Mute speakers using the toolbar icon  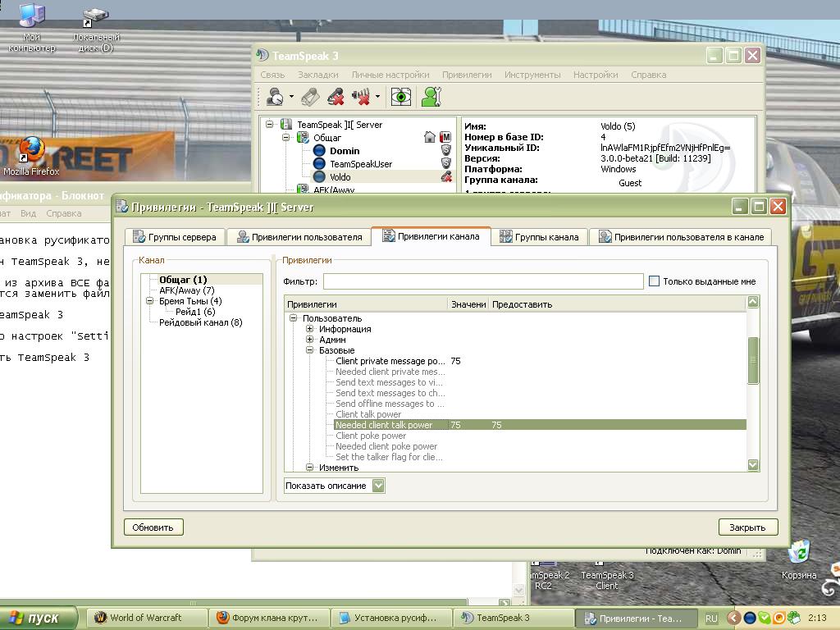point(362,97)
